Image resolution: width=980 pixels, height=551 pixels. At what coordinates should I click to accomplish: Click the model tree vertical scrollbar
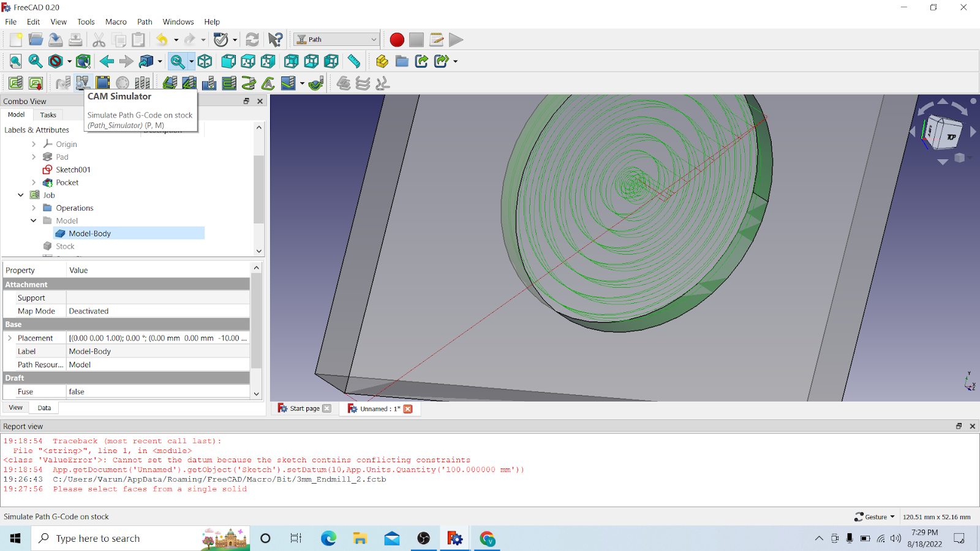(x=259, y=189)
